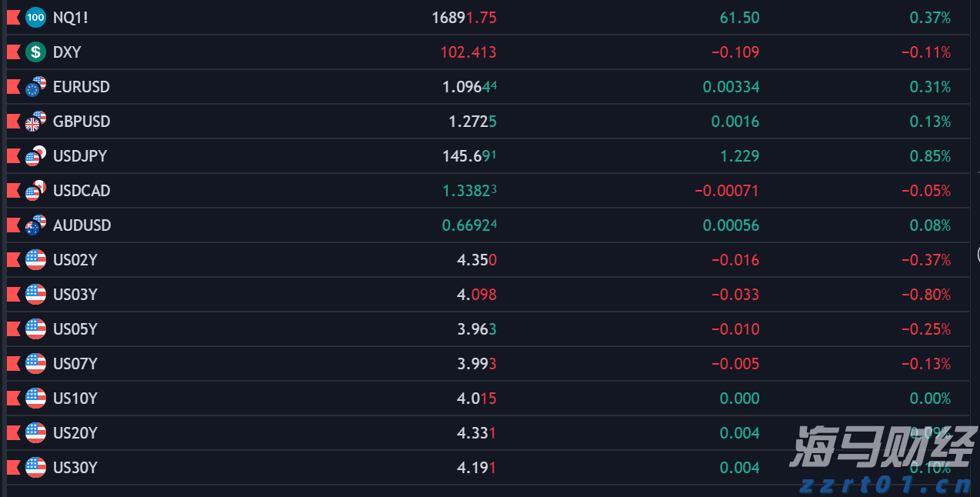This screenshot has width=980, height=497.
Task: Select the US20Y symbol name
Action: (x=75, y=433)
